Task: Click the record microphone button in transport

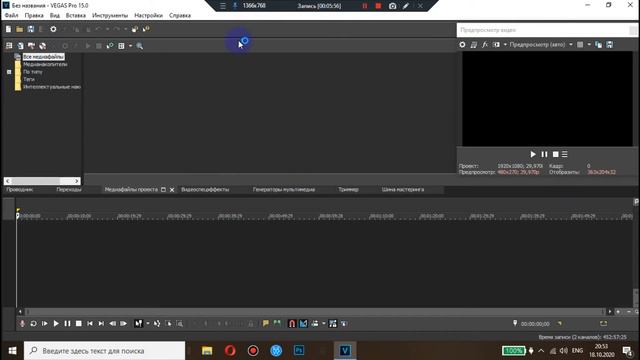Action: (x=22, y=324)
